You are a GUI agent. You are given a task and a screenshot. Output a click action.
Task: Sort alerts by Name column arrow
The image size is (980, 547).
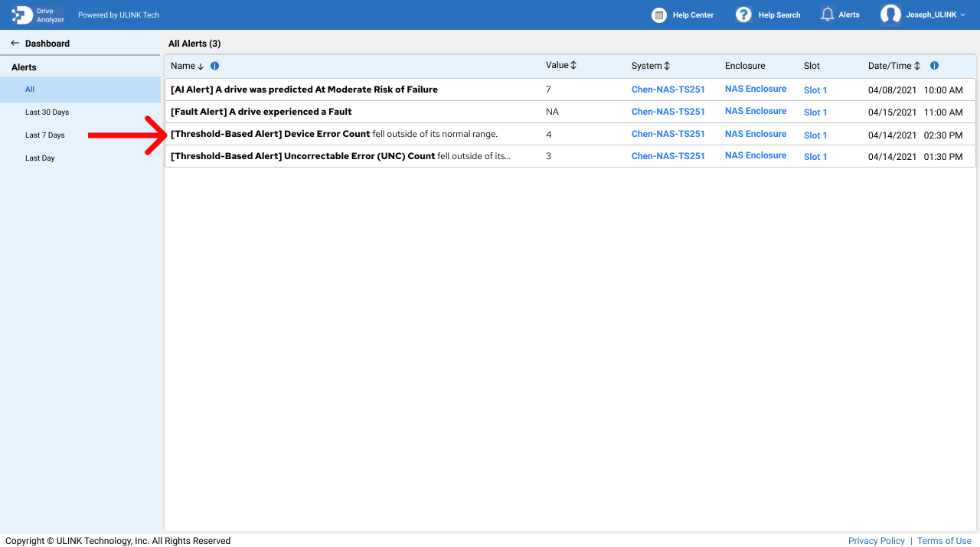(x=201, y=67)
